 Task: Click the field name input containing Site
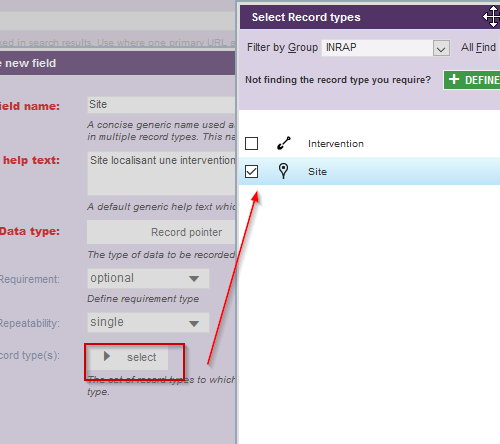161,105
